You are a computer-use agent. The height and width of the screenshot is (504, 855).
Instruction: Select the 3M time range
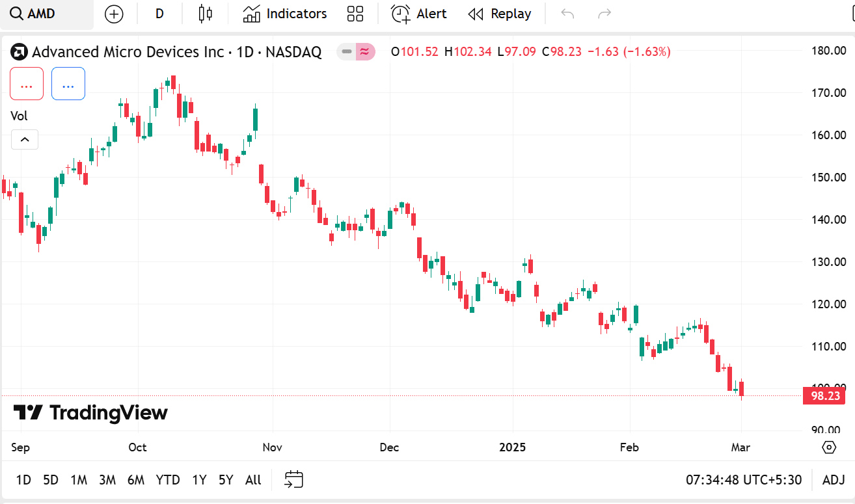107,481
